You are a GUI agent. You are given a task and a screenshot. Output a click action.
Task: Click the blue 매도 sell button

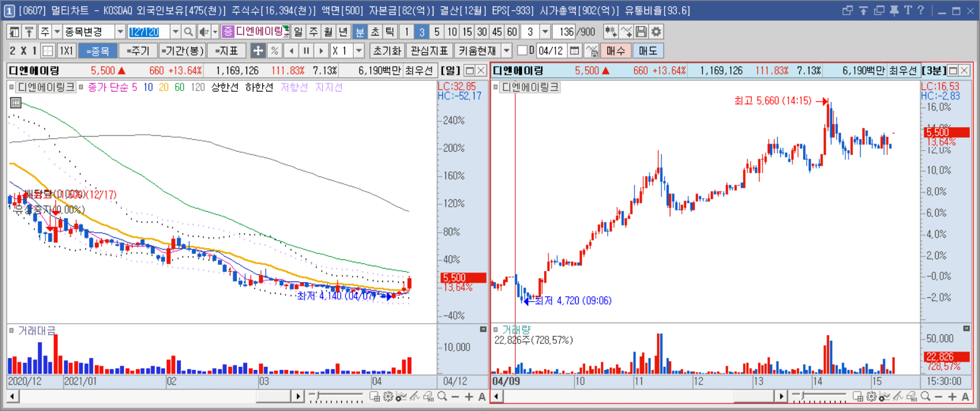(648, 51)
